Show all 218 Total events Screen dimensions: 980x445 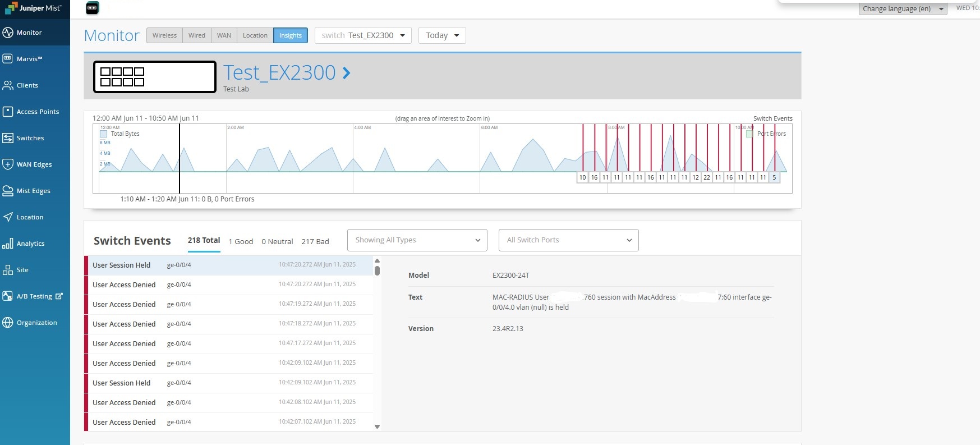coord(204,241)
